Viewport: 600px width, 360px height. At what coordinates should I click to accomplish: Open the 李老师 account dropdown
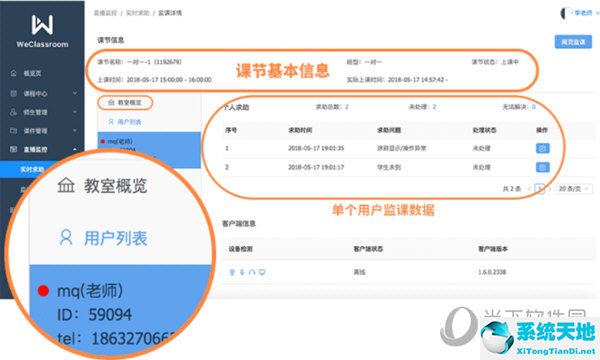click(x=586, y=13)
